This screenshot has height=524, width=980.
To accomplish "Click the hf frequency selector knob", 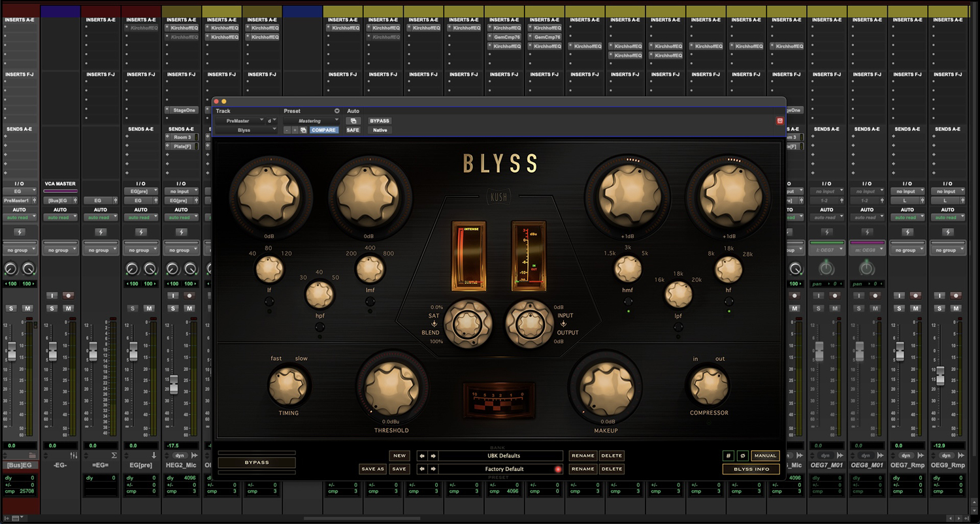I will pyautogui.click(x=728, y=269).
